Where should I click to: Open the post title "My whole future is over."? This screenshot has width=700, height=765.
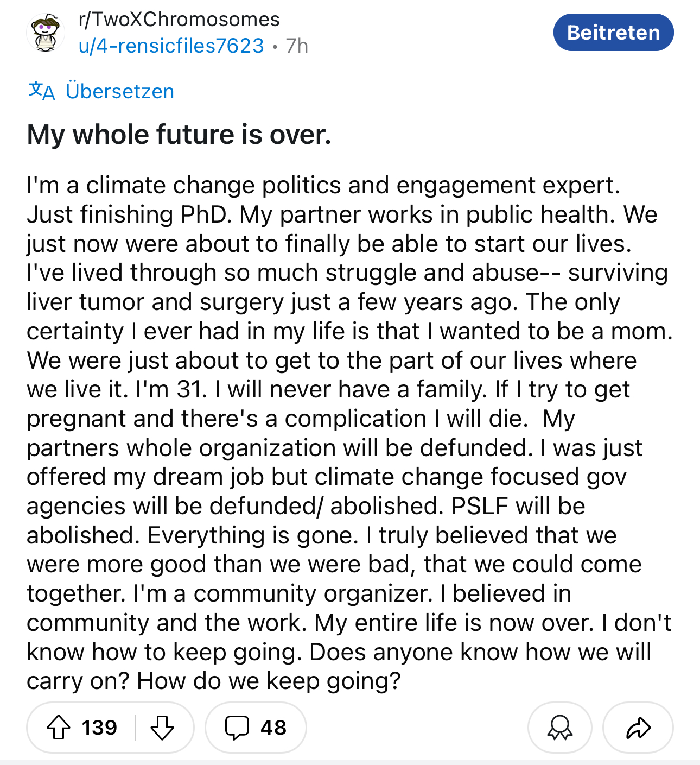tap(179, 135)
